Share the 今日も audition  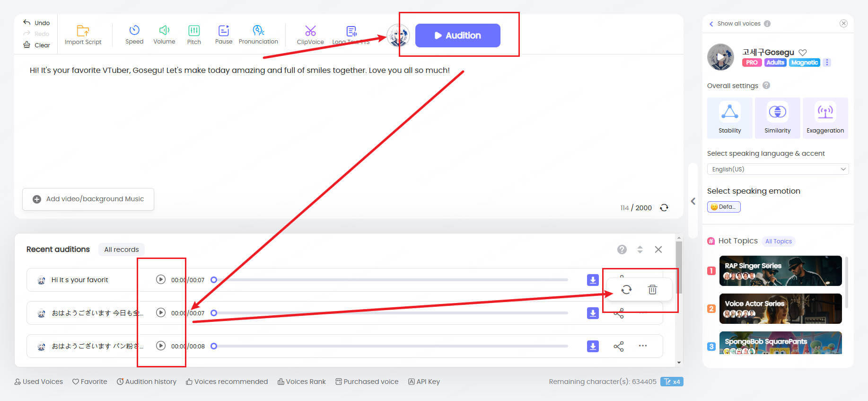(x=619, y=313)
